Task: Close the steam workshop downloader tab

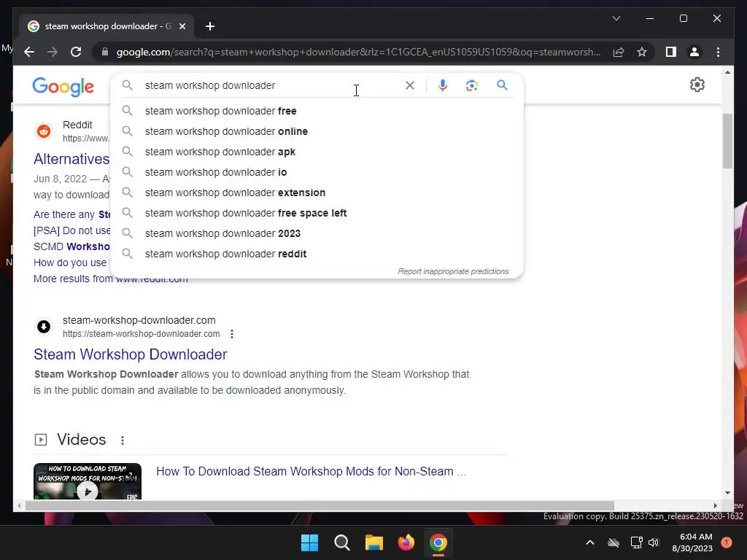Action: (x=182, y=26)
